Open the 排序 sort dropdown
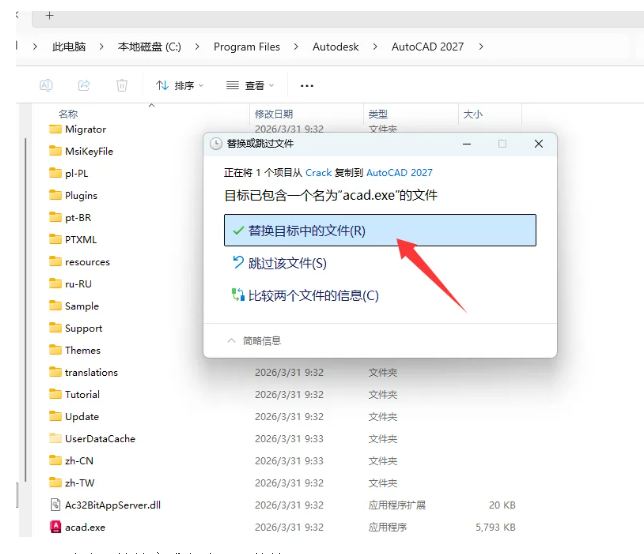644x554 pixels. pyautogui.click(x=179, y=86)
